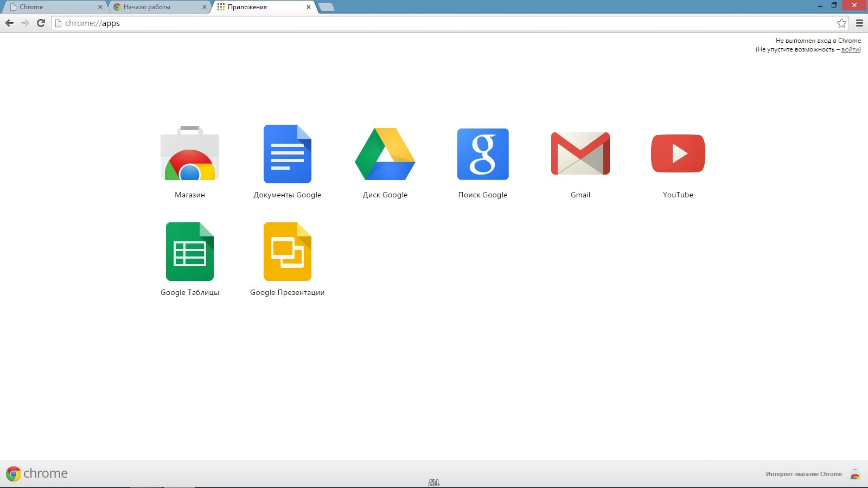Click the войти sign-in link

(850, 49)
